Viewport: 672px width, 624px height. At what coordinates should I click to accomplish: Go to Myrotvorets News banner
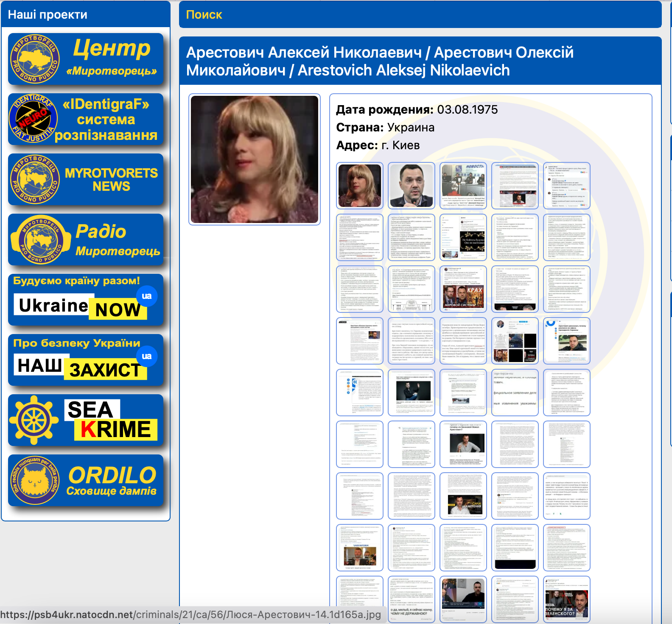[x=86, y=179]
